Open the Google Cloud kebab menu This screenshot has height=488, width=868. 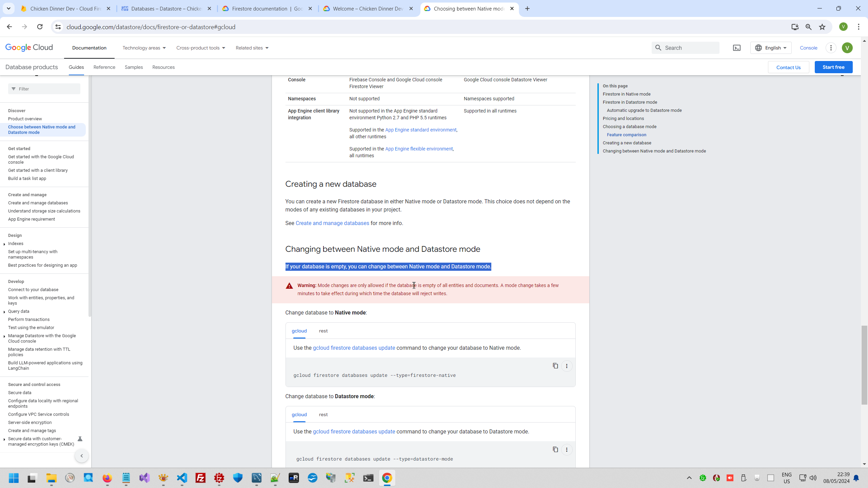coord(831,48)
